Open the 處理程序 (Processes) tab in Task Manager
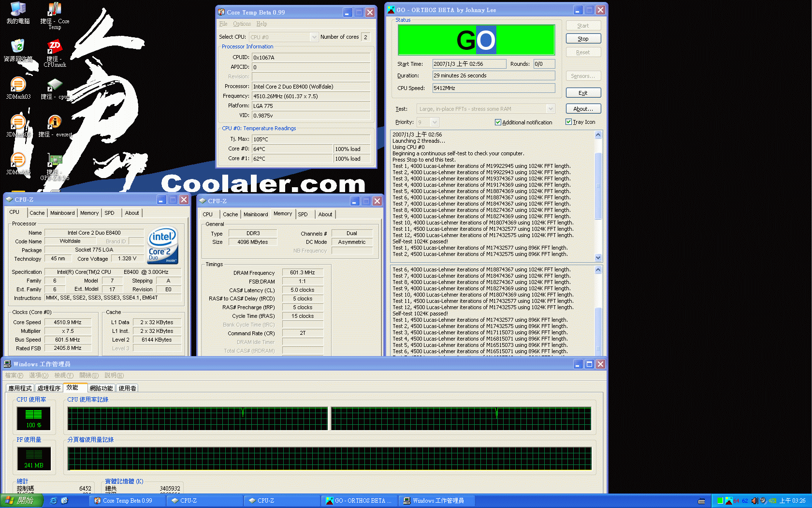Viewport: 812px width, 508px height. click(49, 388)
